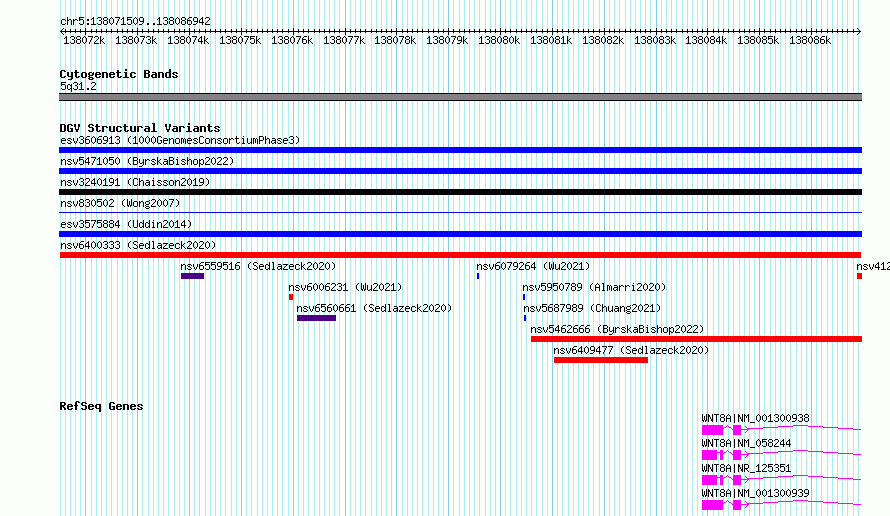Viewport: 890px width, 516px height.
Task: Open the Cytogenetic Bands track title
Action: pos(119,74)
